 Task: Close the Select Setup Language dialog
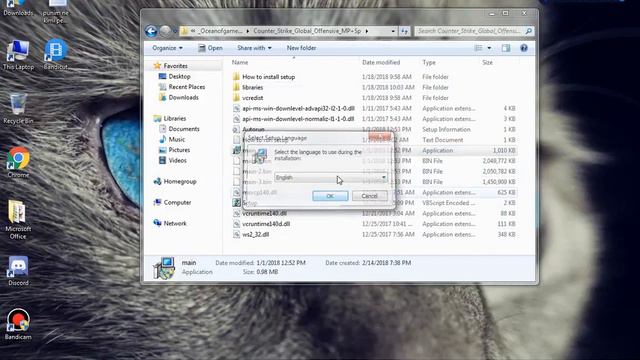pyautogui.click(x=380, y=136)
